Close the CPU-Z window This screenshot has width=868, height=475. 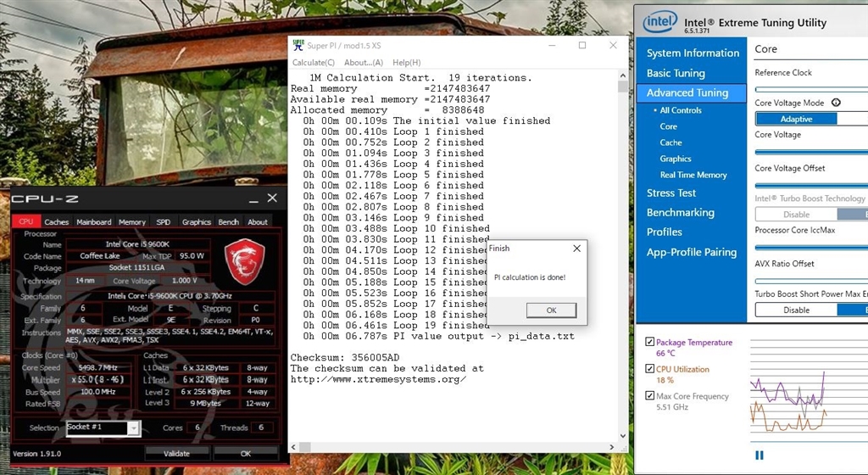[272, 198]
